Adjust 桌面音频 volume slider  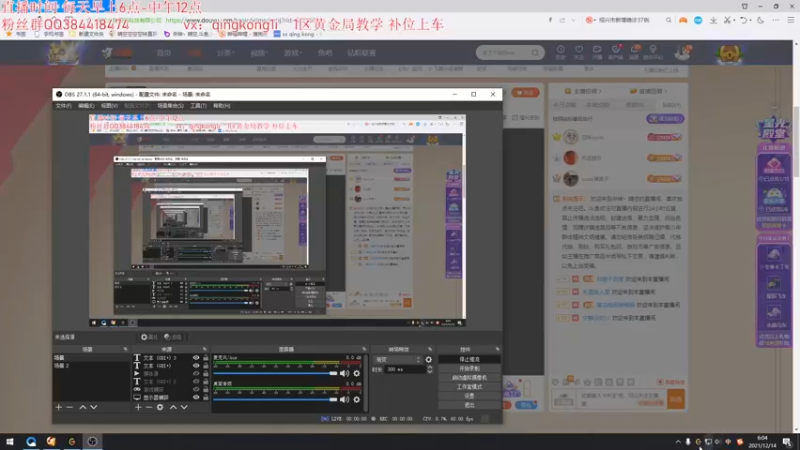tap(276, 399)
